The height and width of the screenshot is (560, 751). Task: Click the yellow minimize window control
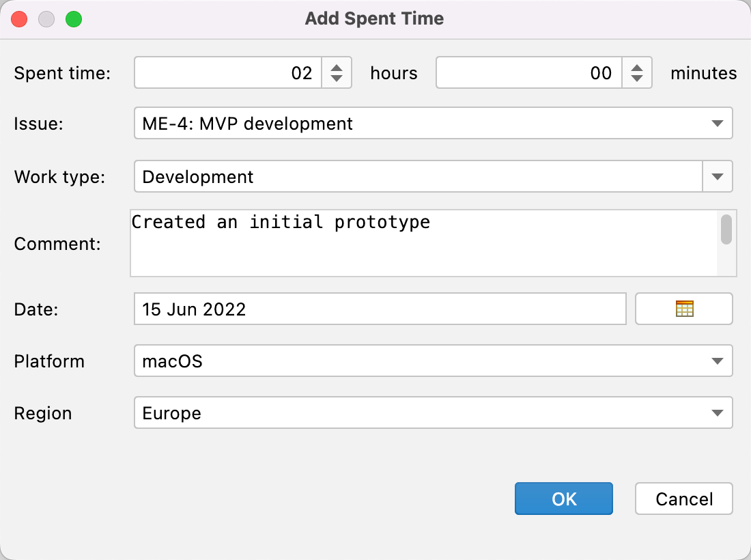(x=46, y=19)
